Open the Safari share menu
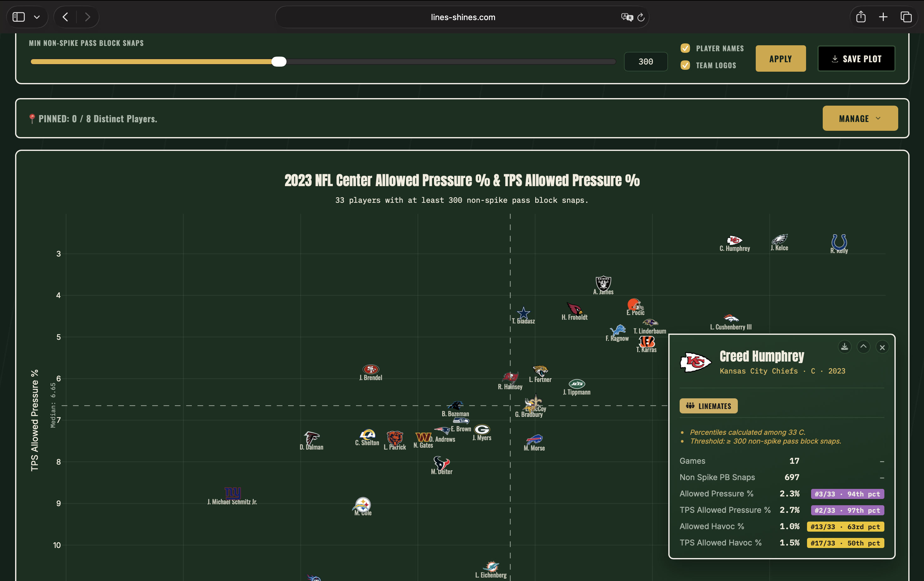This screenshot has height=581, width=924. [861, 16]
